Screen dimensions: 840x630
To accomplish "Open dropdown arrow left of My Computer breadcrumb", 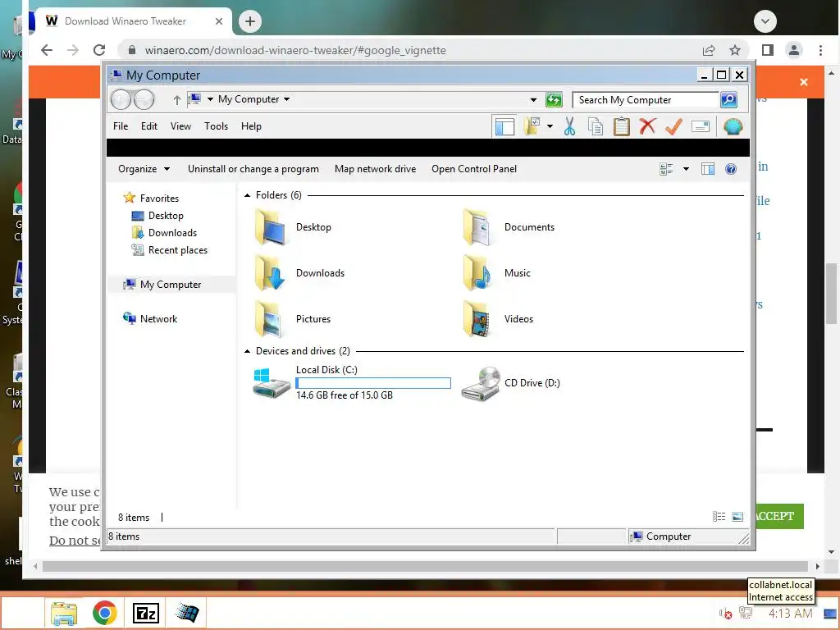I will (x=210, y=99).
